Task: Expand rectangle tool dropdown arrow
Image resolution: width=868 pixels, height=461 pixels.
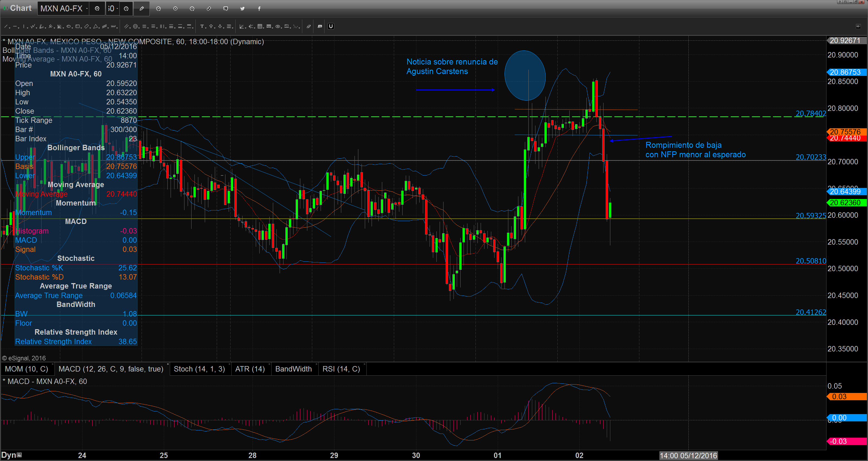Action: coord(81,28)
